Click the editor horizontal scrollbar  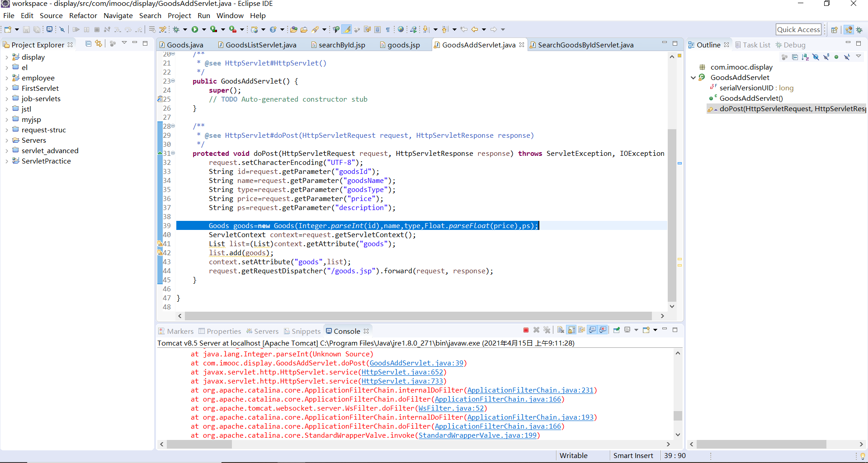pos(418,316)
